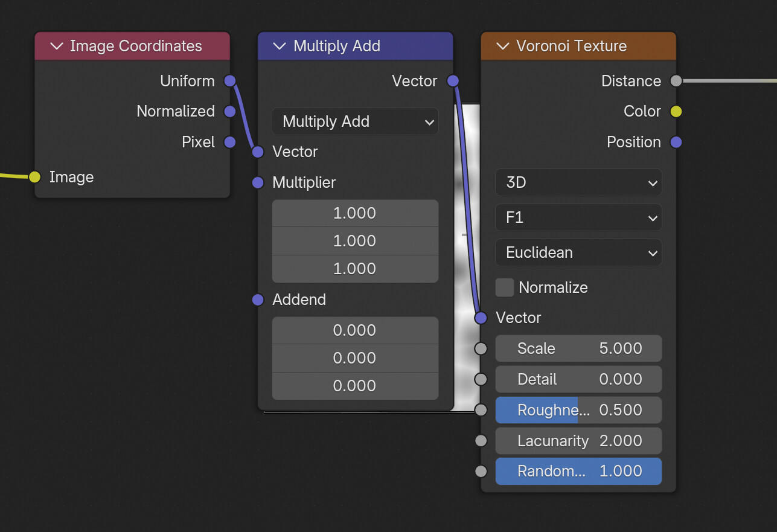Viewport: 777px width, 532px height.
Task: Click the Addend input socket
Action: click(x=258, y=300)
